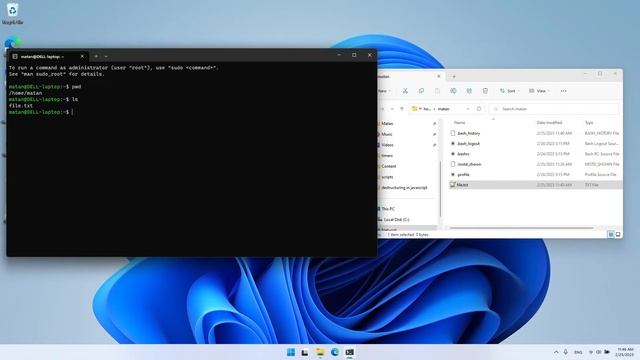
Task: Open the Recycle Bin desktop icon
Action: tap(12, 13)
